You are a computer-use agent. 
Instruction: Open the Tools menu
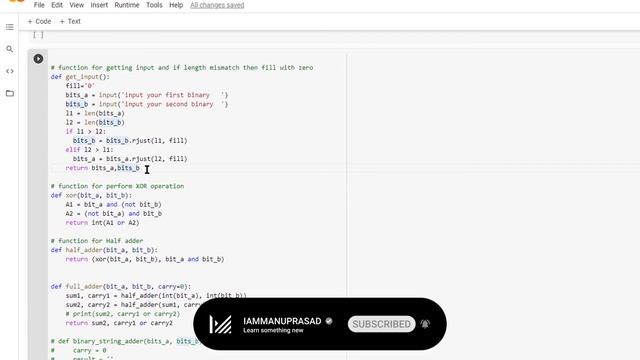point(154,5)
